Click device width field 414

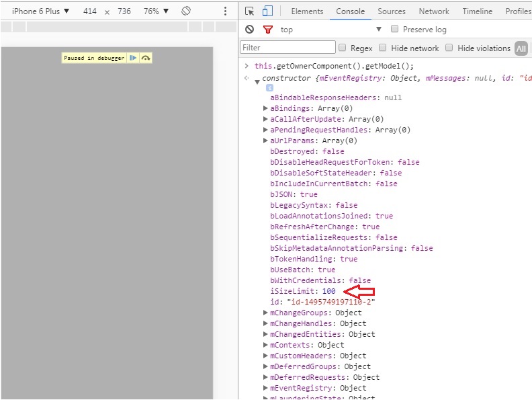90,11
